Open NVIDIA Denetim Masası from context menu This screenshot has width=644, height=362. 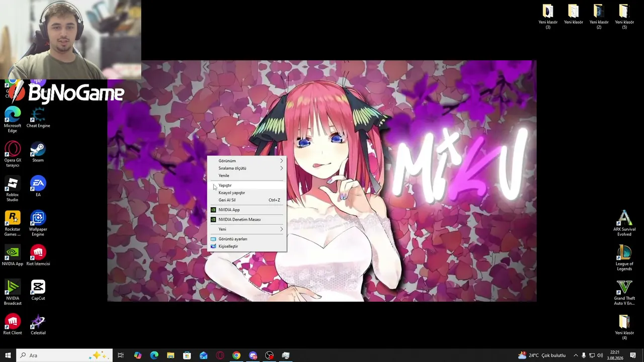pos(247,220)
